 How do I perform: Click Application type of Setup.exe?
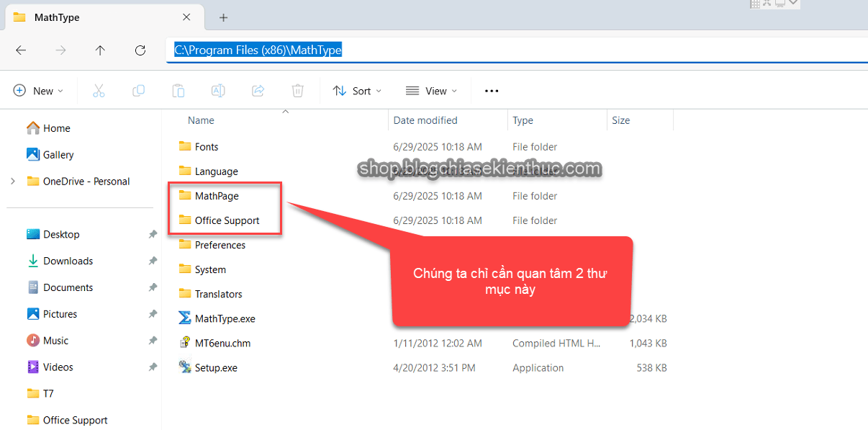(x=538, y=367)
